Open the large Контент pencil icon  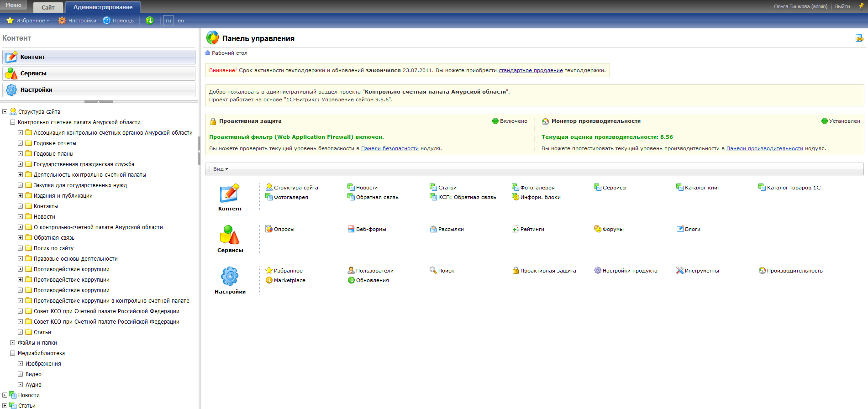230,194
